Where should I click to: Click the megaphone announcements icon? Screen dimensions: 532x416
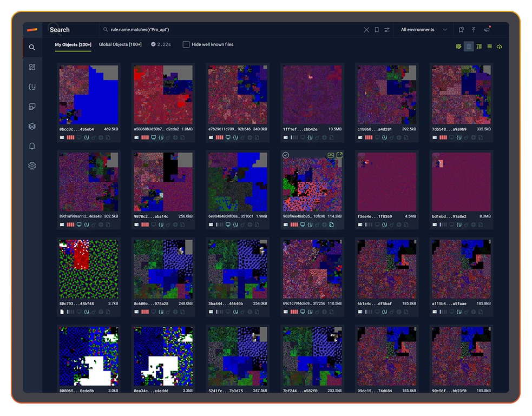(487, 30)
